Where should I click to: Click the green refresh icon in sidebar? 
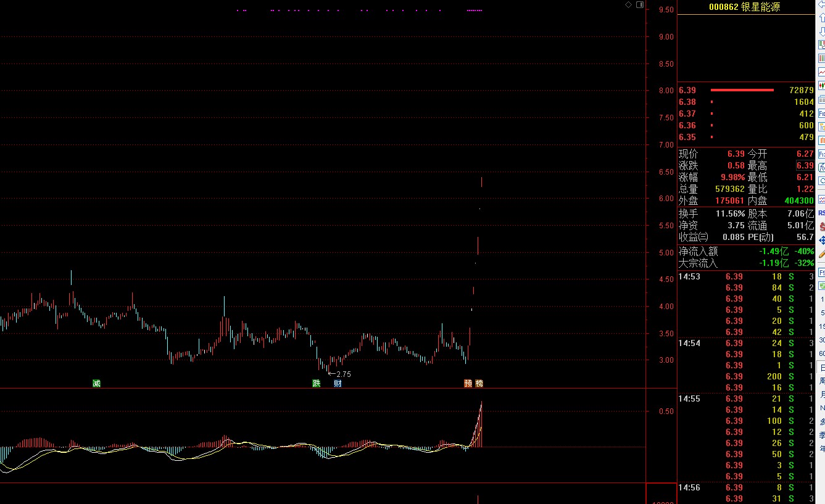click(x=821, y=286)
